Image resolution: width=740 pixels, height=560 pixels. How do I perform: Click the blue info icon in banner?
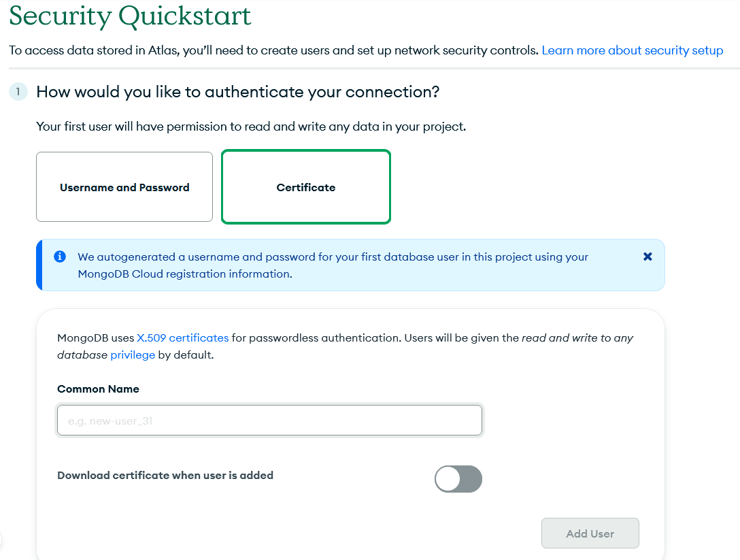click(60, 257)
